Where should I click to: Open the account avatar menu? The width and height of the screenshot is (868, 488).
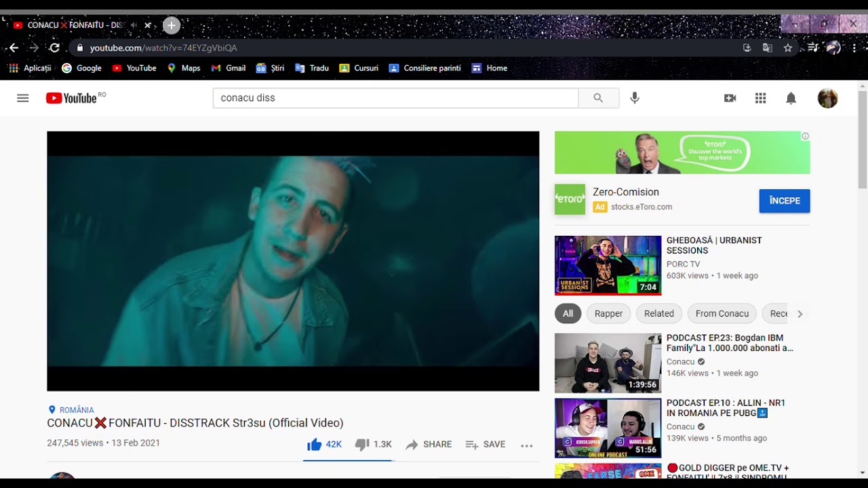(827, 98)
